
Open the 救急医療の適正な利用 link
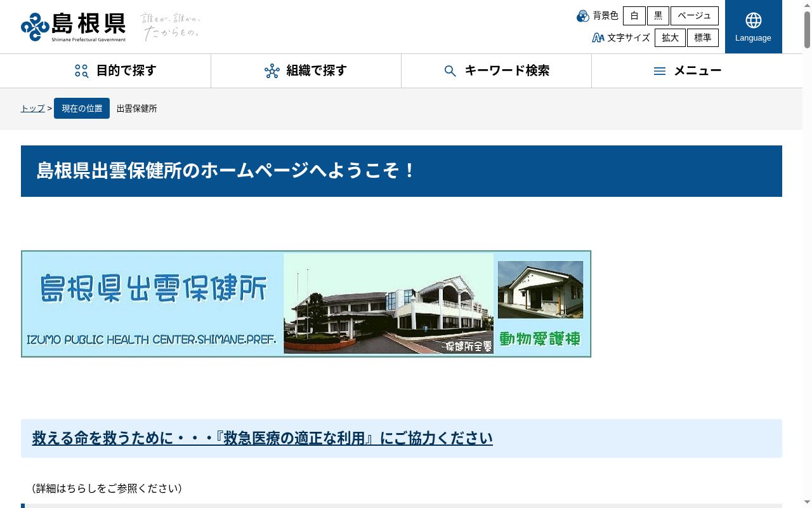tap(263, 438)
